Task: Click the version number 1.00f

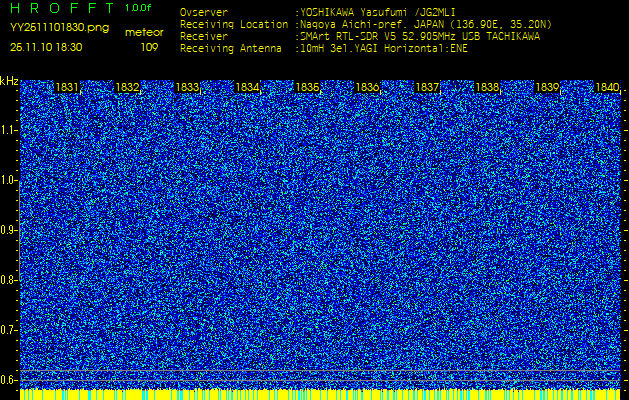Action: coord(138,8)
